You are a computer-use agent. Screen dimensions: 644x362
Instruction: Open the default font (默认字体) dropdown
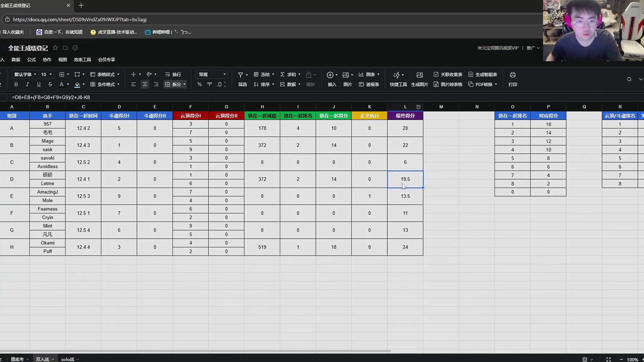pos(25,75)
